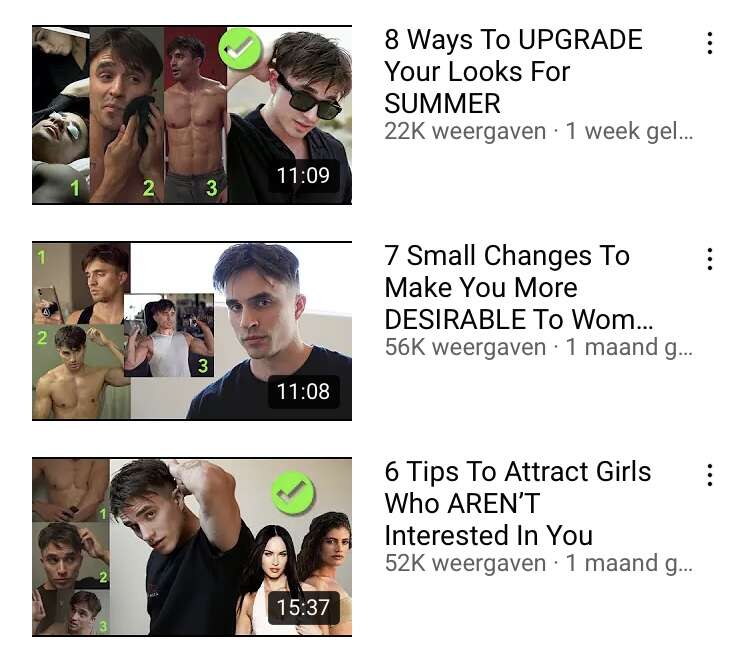Open the 7 Small Changes video thumbnail
The image size is (750, 654).
(192, 331)
